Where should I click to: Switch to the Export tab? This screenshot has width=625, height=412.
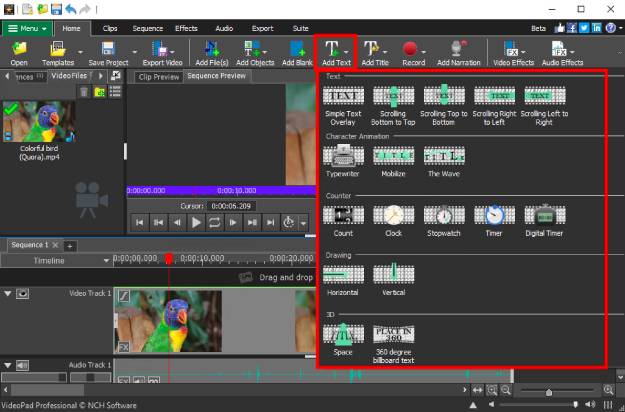tap(262, 29)
